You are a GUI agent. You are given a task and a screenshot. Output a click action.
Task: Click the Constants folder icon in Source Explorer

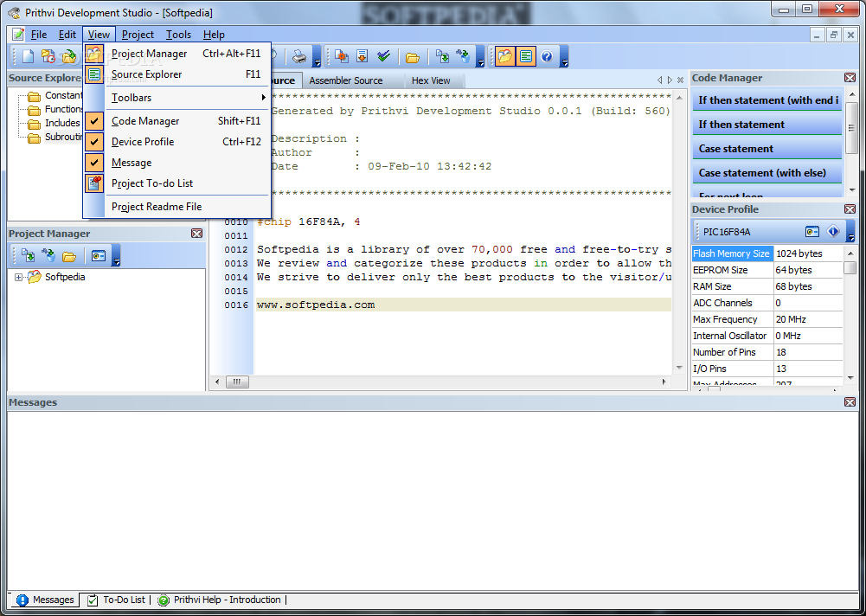pyautogui.click(x=35, y=96)
